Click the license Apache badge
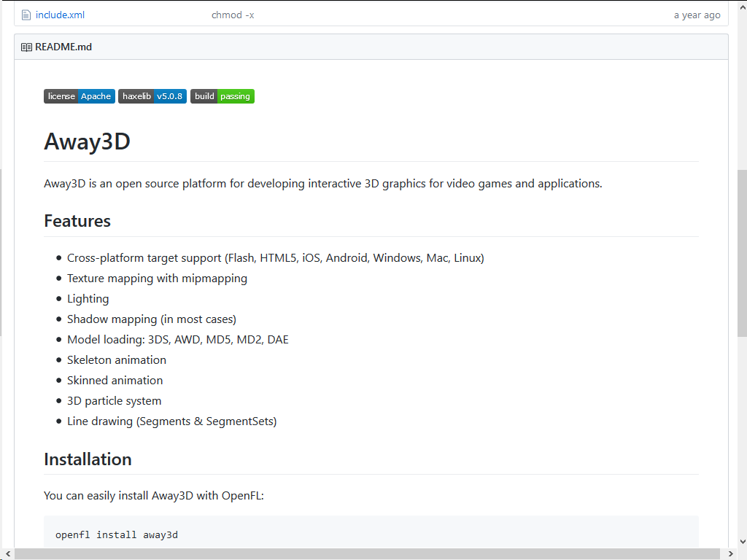Image resolution: width=747 pixels, height=560 pixels. [x=80, y=96]
